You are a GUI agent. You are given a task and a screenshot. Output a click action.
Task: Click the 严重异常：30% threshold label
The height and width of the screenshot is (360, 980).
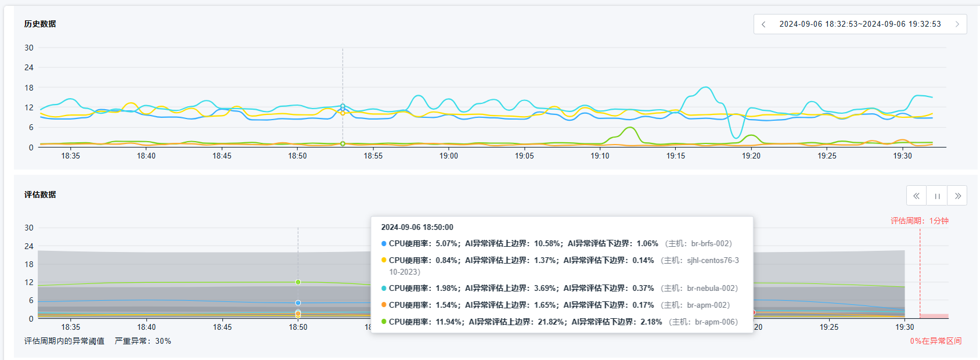click(x=143, y=341)
